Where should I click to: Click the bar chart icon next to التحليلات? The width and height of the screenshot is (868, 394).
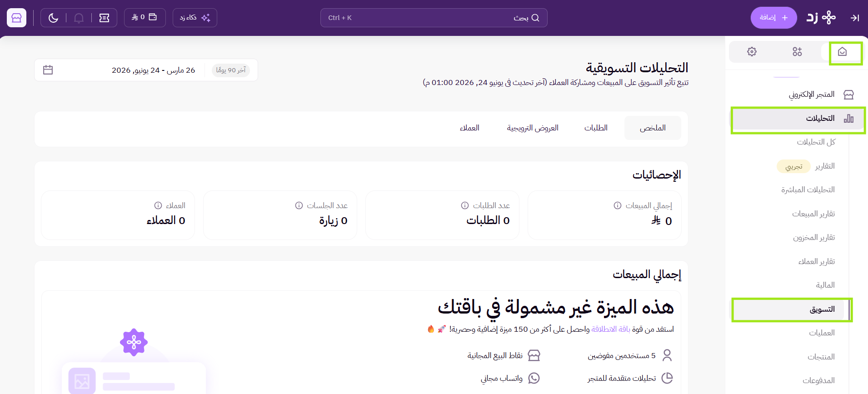[848, 119]
